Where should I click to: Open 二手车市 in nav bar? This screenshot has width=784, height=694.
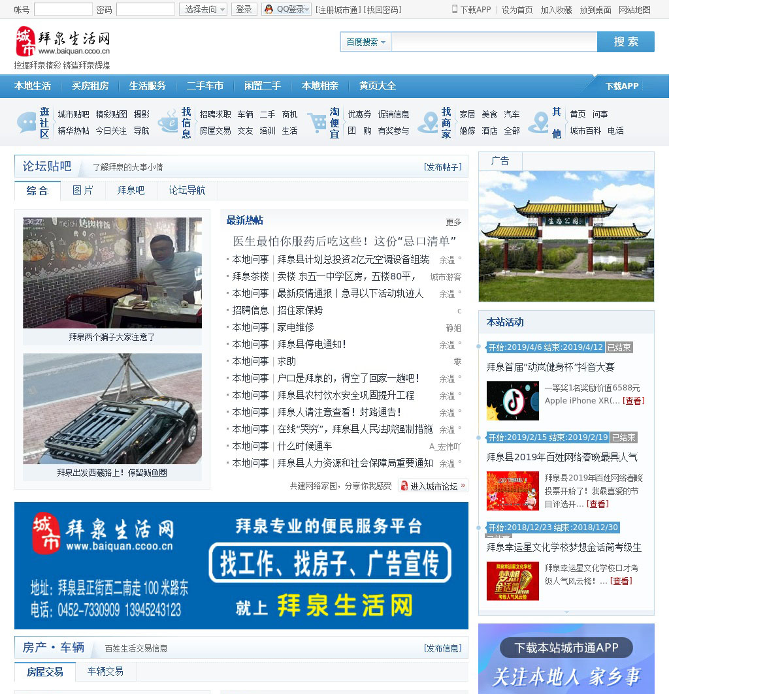[x=205, y=86]
